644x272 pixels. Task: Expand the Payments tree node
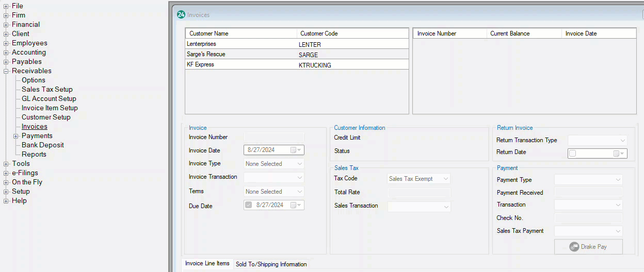(x=16, y=136)
